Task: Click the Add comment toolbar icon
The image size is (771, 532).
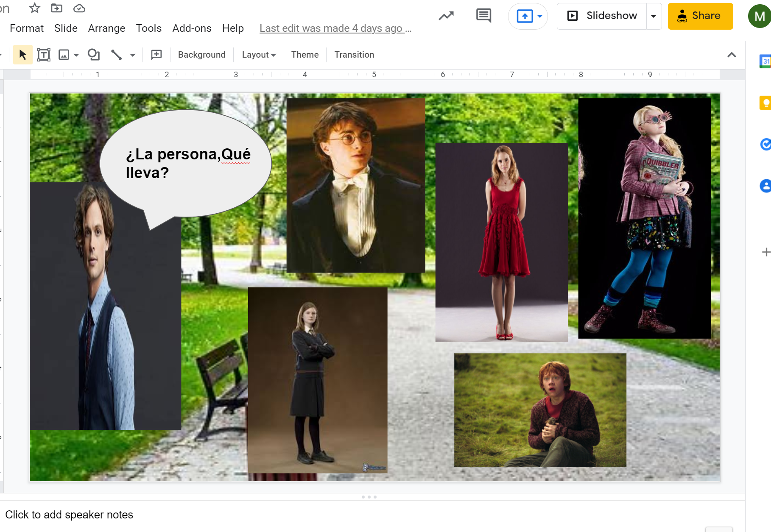Action: 156,55
